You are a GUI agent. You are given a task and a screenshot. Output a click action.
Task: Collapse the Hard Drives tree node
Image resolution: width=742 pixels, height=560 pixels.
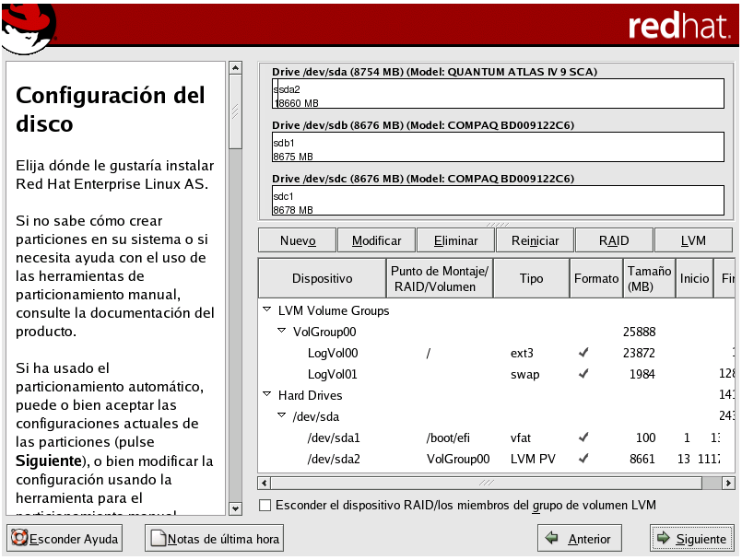coord(267,395)
